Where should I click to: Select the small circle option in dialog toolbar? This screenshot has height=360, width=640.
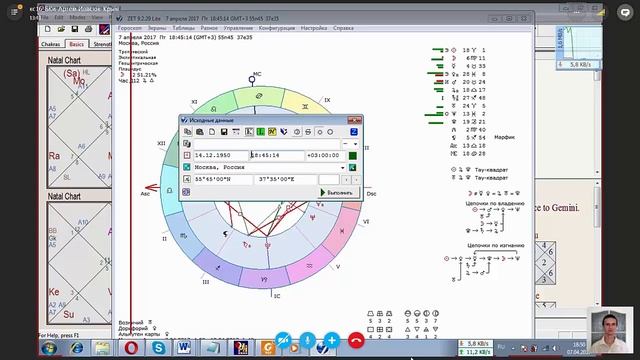click(x=320, y=132)
